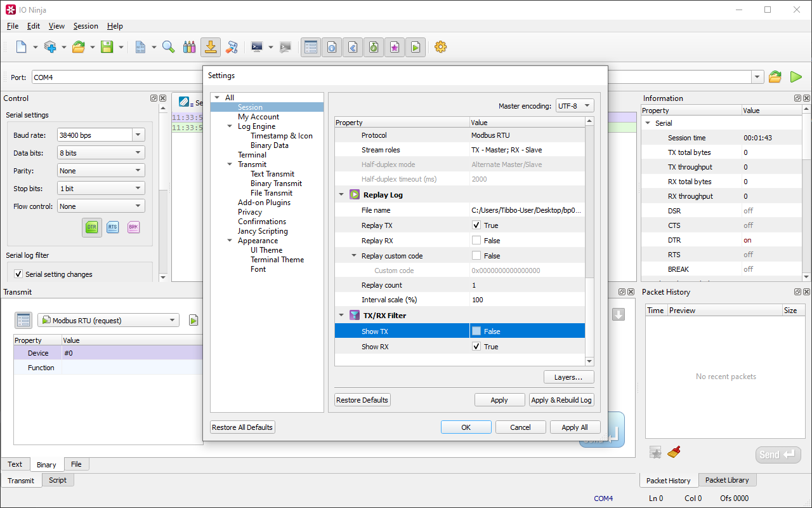
Task: Click the Find magnifying glass toolbar icon
Action: click(168, 47)
